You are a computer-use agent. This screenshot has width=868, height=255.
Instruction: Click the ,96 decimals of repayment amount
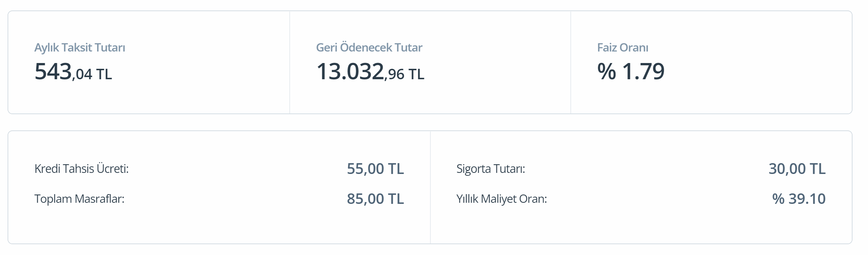(394, 75)
